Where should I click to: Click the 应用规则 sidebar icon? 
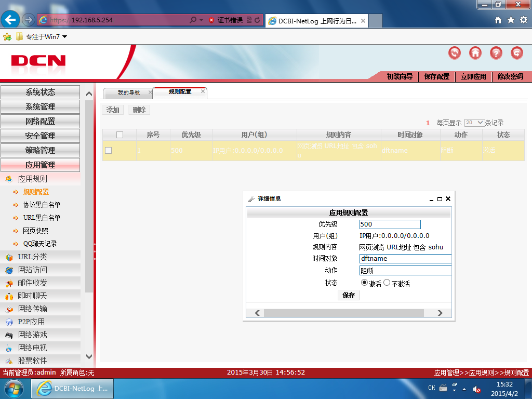(9, 179)
